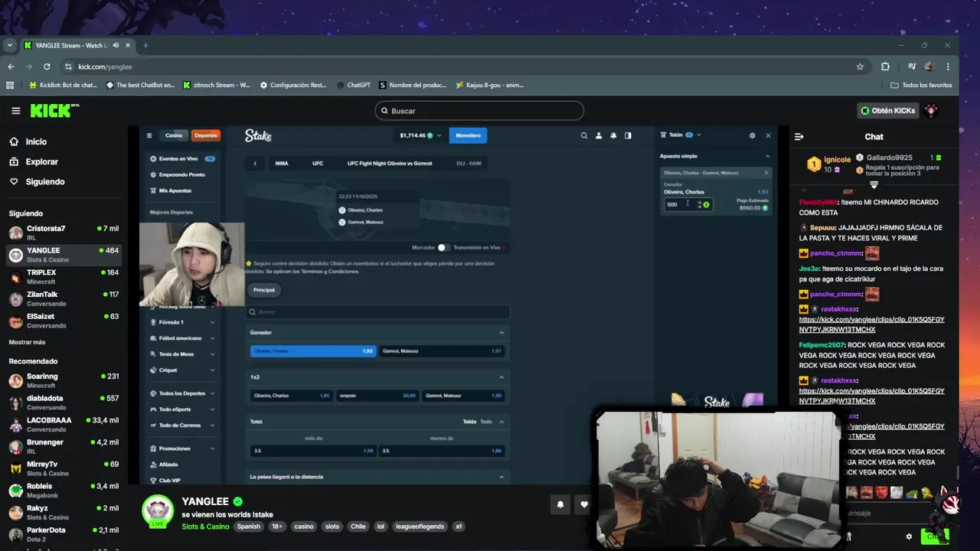
Task: Toggle the Marcador / Transmisión en Vivo switch
Action: (x=443, y=247)
